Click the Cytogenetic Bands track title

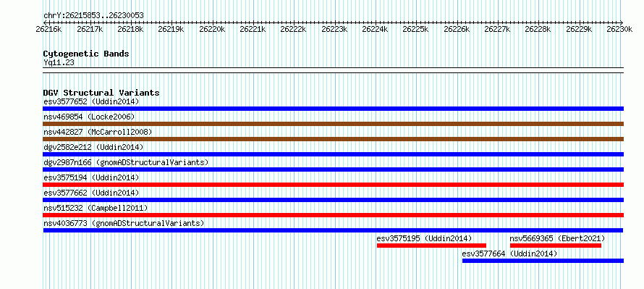86,54
